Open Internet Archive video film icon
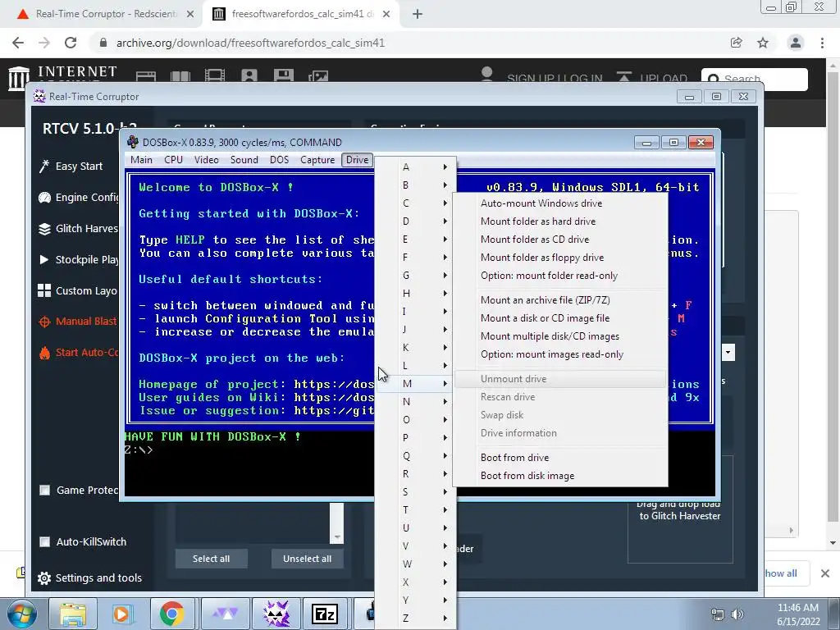Viewport: 840px width, 630px height. (215, 76)
